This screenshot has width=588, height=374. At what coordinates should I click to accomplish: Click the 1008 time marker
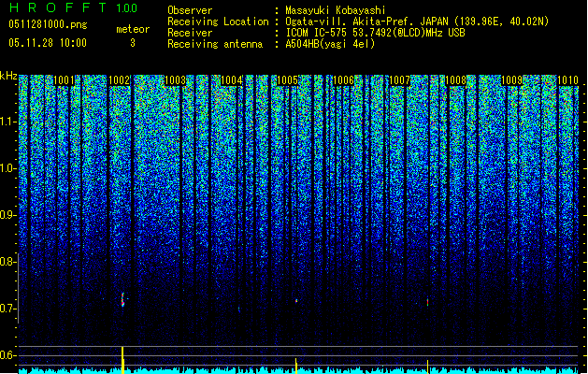click(455, 80)
